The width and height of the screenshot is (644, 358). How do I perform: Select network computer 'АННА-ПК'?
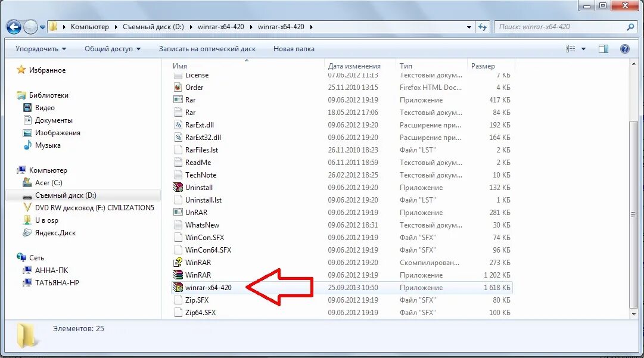(52, 270)
